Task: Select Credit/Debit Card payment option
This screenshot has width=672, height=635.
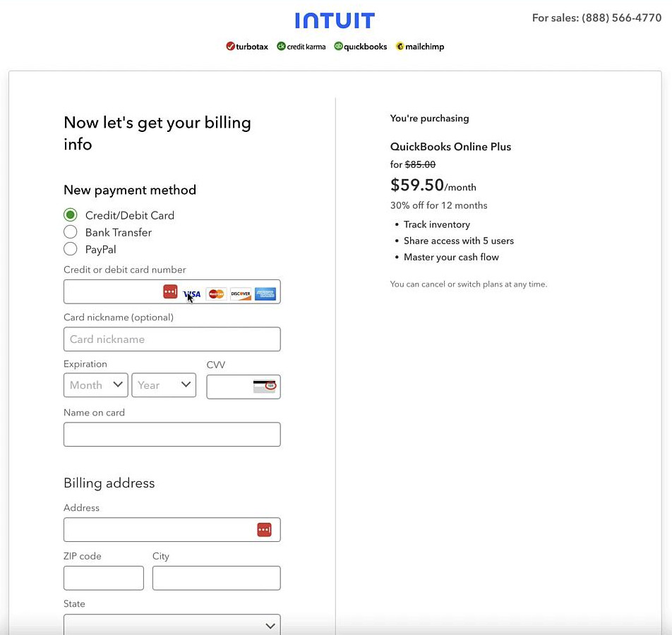Action: click(71, 215)
